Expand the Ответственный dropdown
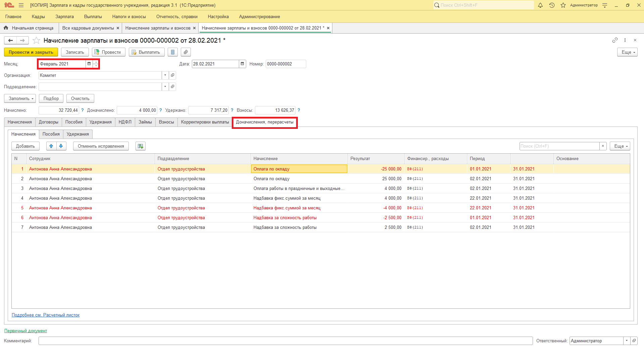The image size is (644, 347). (x=627, y=341)
